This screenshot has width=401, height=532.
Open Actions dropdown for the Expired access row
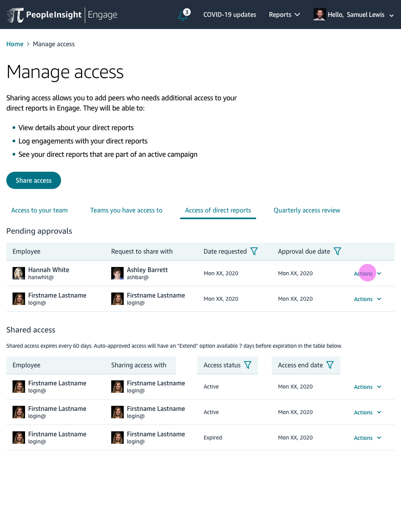(x=367, y=438)
